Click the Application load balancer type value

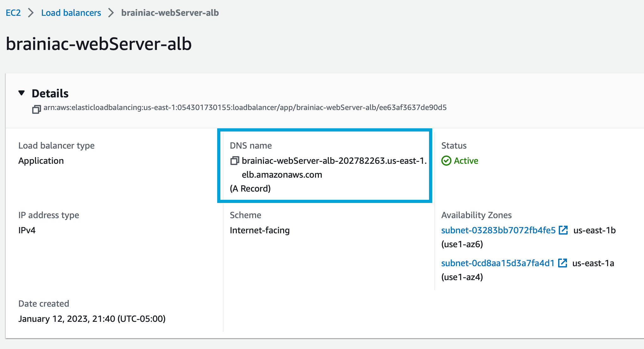click(x=41, y=161)
